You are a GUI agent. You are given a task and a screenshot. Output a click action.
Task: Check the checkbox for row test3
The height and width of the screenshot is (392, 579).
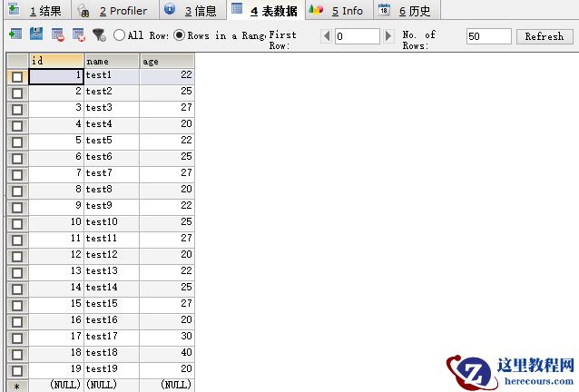pyautogui.click(x=17, y=110)
